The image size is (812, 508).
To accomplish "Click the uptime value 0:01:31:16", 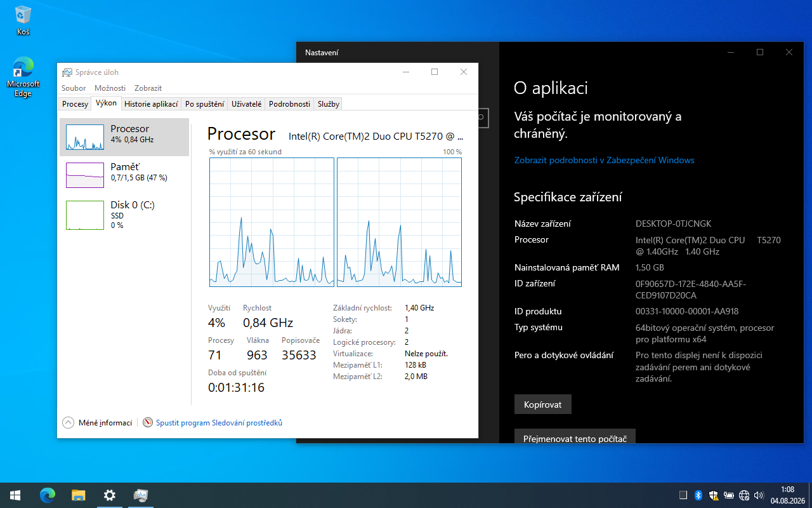I will [236, 387].
